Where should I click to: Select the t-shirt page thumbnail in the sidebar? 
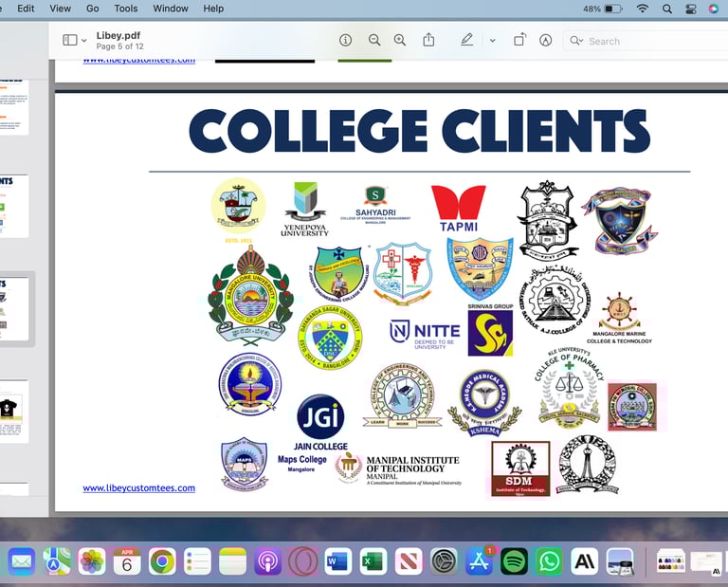[14, 412]
